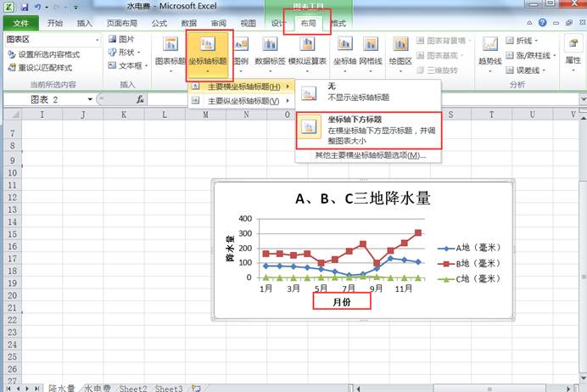
Task: Click the 数据标签 (Data Labels) icon
Action: [270, 51]
